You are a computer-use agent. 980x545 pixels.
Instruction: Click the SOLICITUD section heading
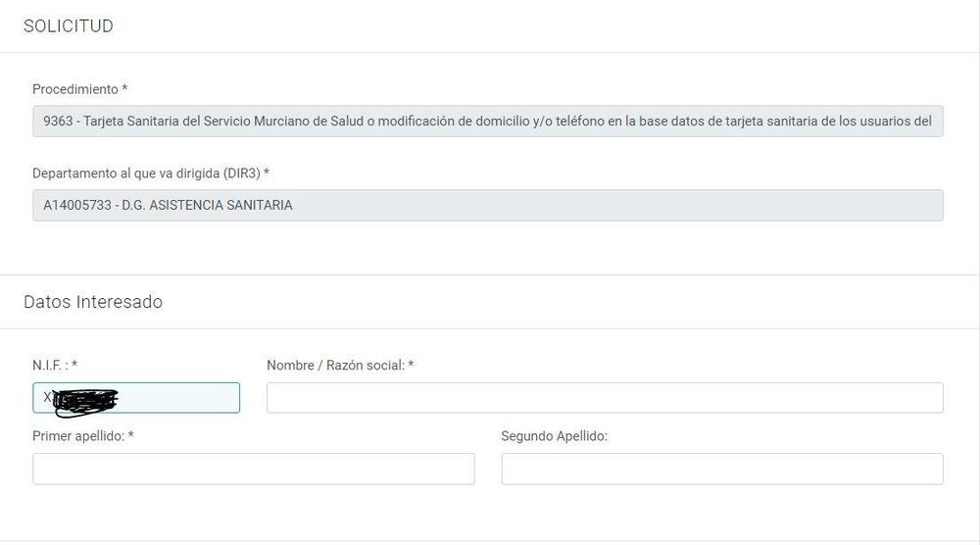click(69, 26)
